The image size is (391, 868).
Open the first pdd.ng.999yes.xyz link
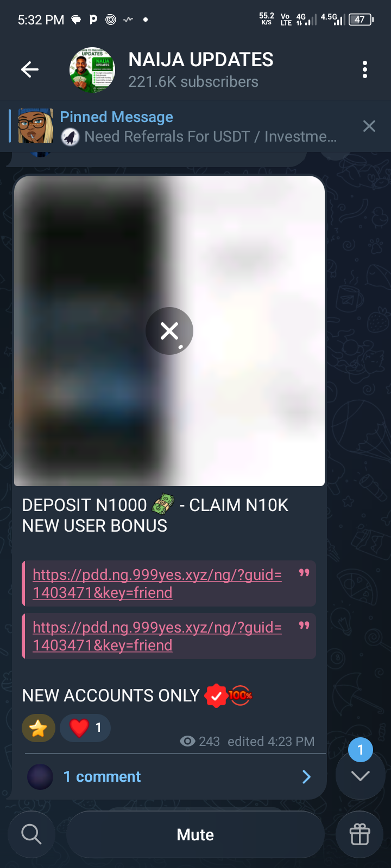coord(157,584)
